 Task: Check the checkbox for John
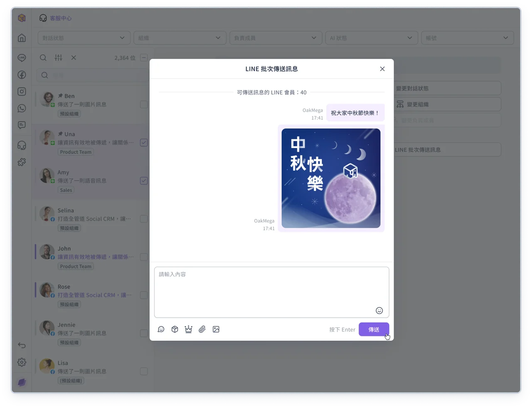144,257
